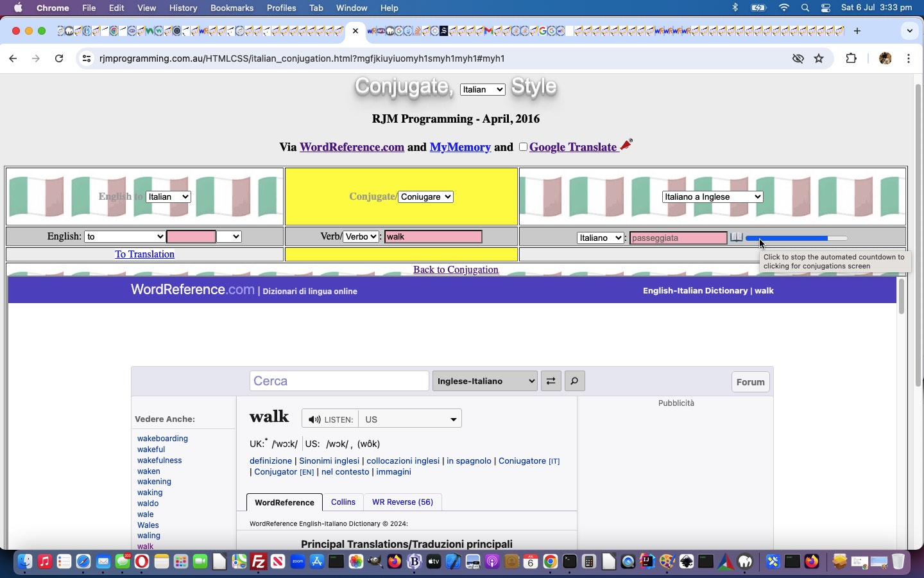Screen dimensions: 924x578
Task: Reload the current page
Action: click(59, 58)
